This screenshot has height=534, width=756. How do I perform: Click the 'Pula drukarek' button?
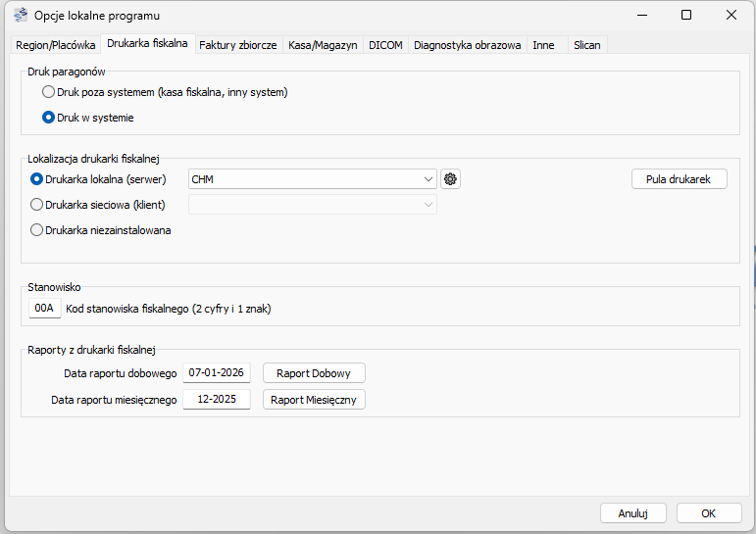coord(679,179)
